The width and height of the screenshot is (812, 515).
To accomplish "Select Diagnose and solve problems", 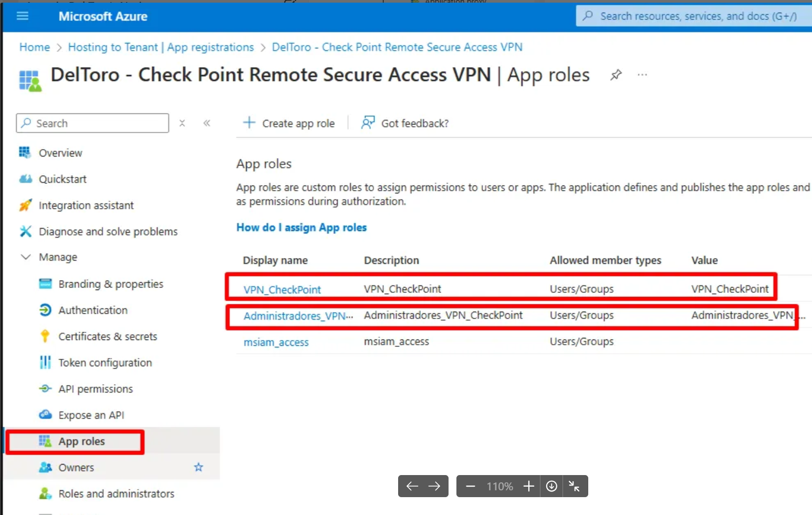I will click(108, 231).
